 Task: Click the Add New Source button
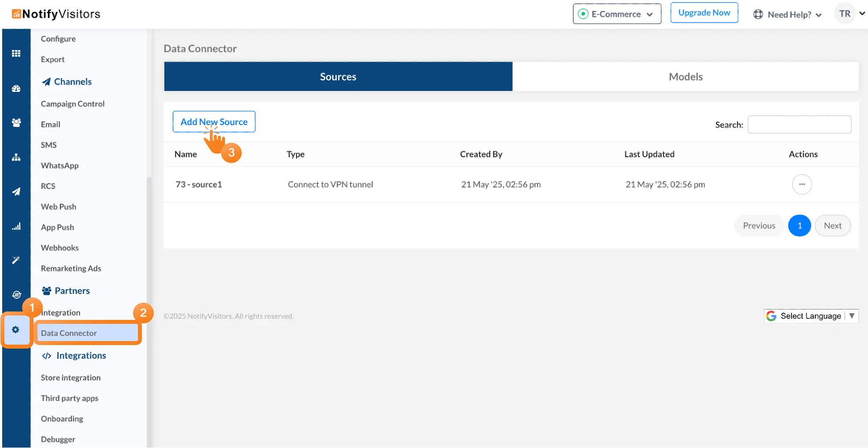(x=214, y=122)
